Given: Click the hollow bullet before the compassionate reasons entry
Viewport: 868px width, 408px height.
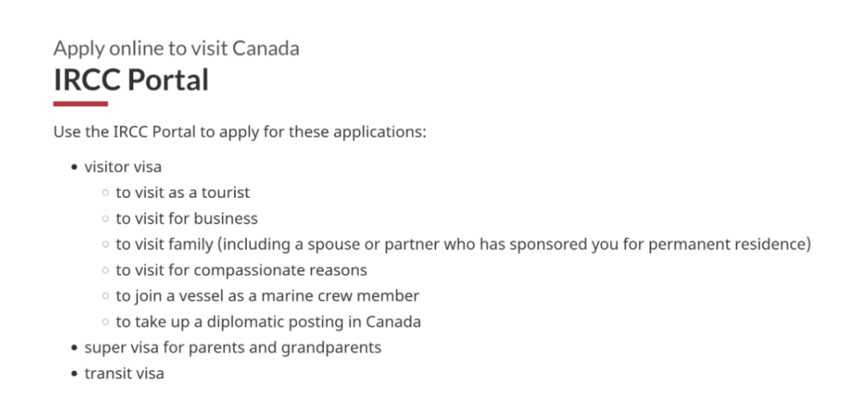Looking at the screenshot, I should point(105,271).
